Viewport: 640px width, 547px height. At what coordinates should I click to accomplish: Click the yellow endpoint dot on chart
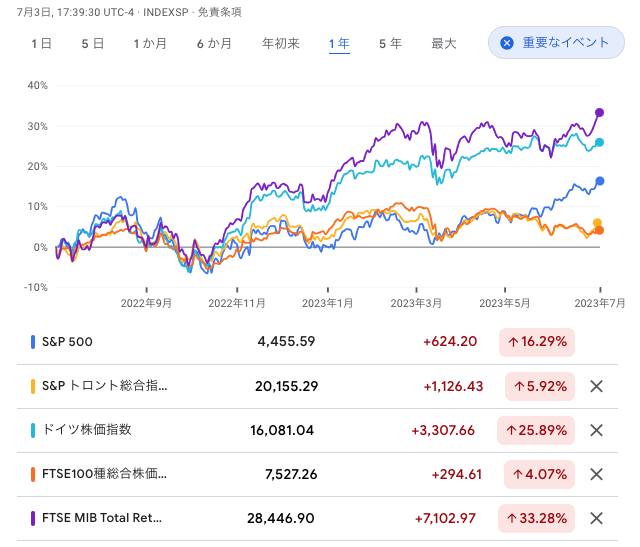point(597,223)
